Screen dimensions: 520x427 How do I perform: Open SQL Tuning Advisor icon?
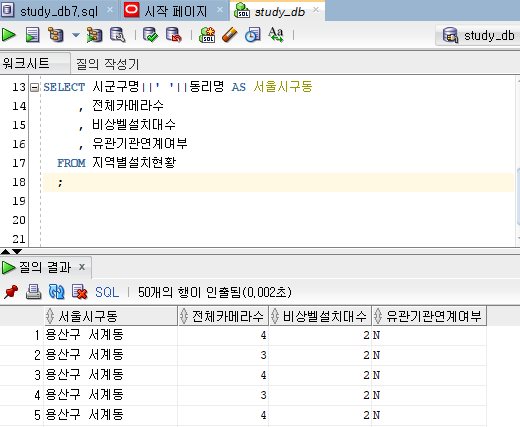point(118,35)
